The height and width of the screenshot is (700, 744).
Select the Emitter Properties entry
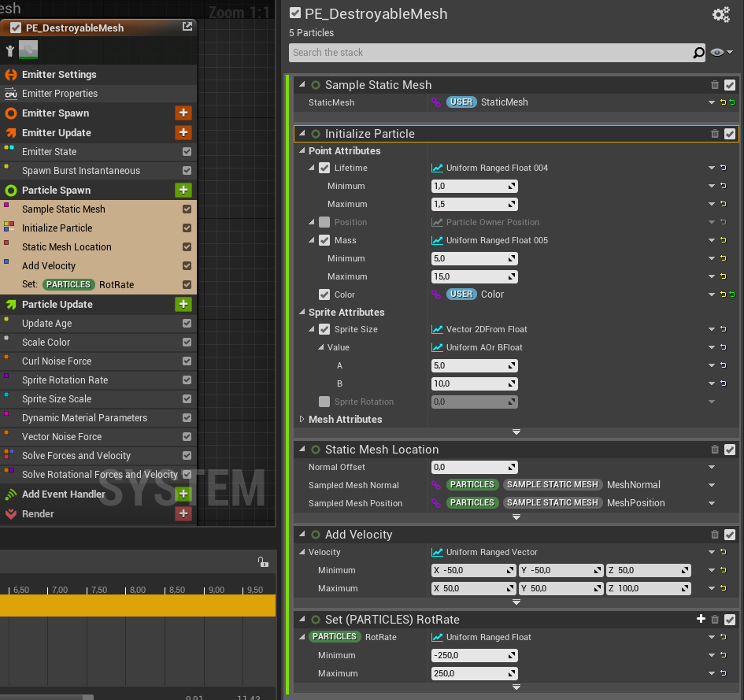click(x=60, y=94)
